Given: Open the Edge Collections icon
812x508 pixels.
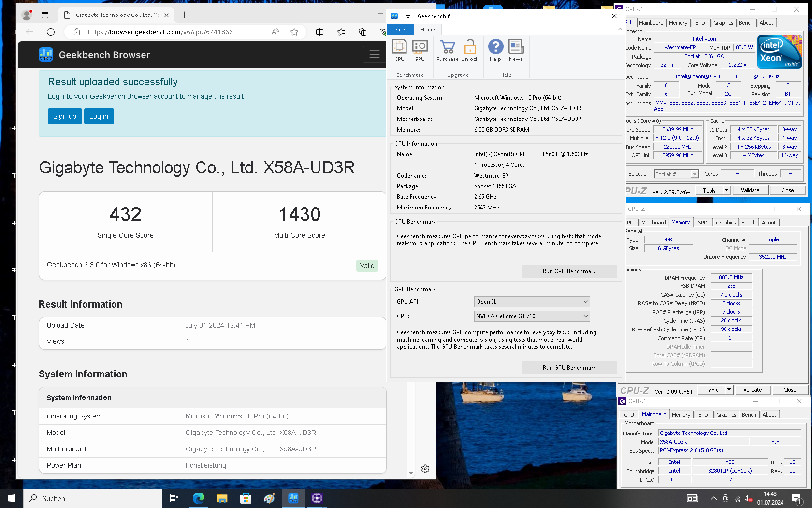Looking at the screenshot, I should pyautogui.click(x=362, y=32).
